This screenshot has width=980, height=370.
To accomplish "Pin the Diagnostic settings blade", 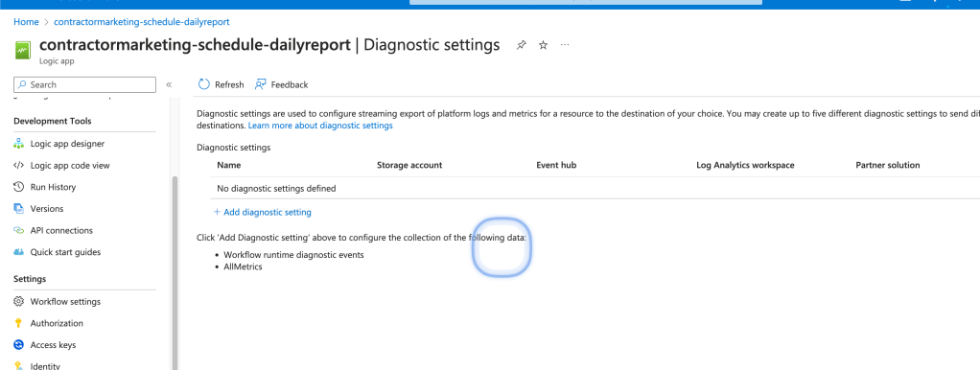I will tap(521, 45).
